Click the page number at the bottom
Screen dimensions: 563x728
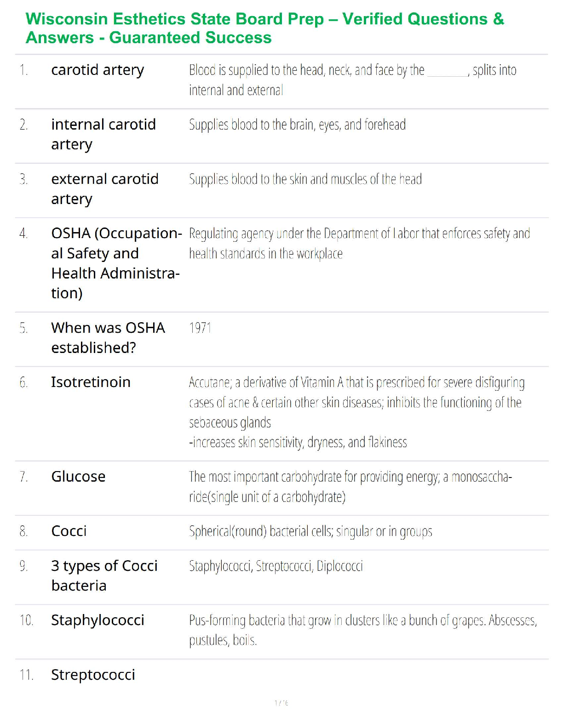pyautogui.click(x=281, y=703)
